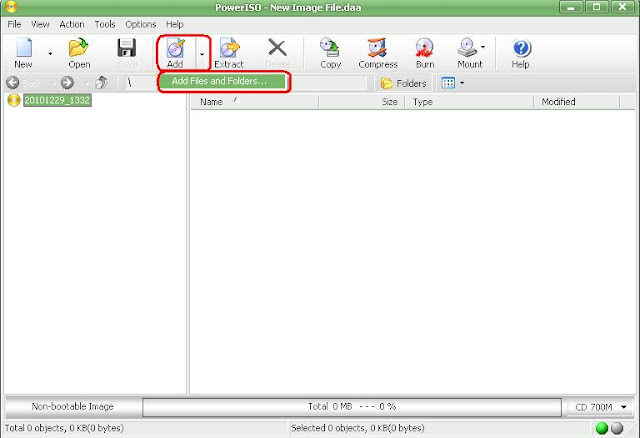Open the Tools menu
Screen dimensions: 640x438
click(x=105, y=24)
